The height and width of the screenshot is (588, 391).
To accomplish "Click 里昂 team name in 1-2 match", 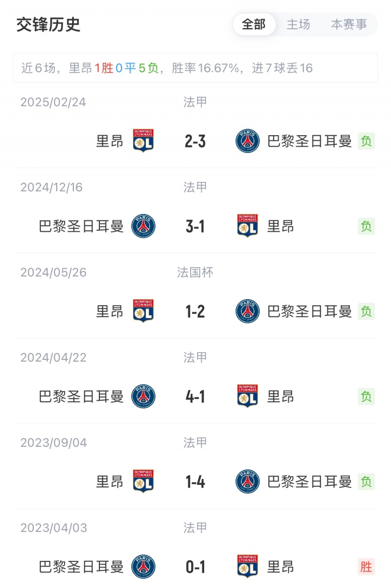I will point(110,311).
